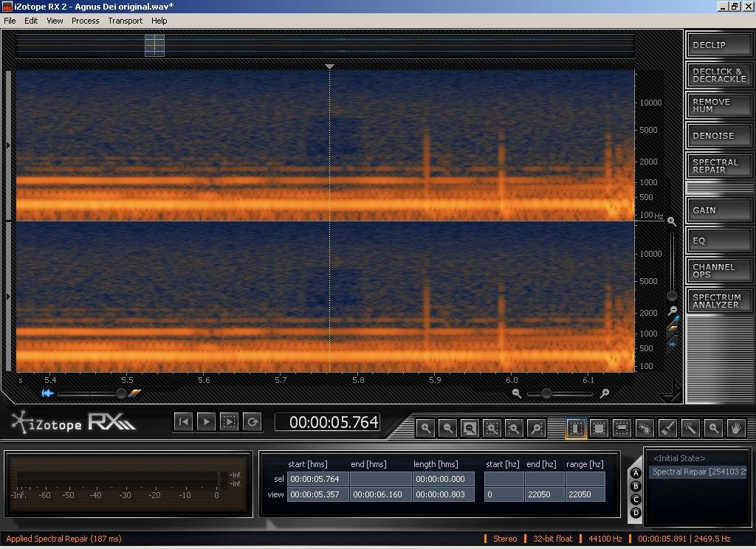This screenshot has height=549, width=756.
Task: Open the Spectral Repair module
Action: pyautogui.click(x=719, y=166)
